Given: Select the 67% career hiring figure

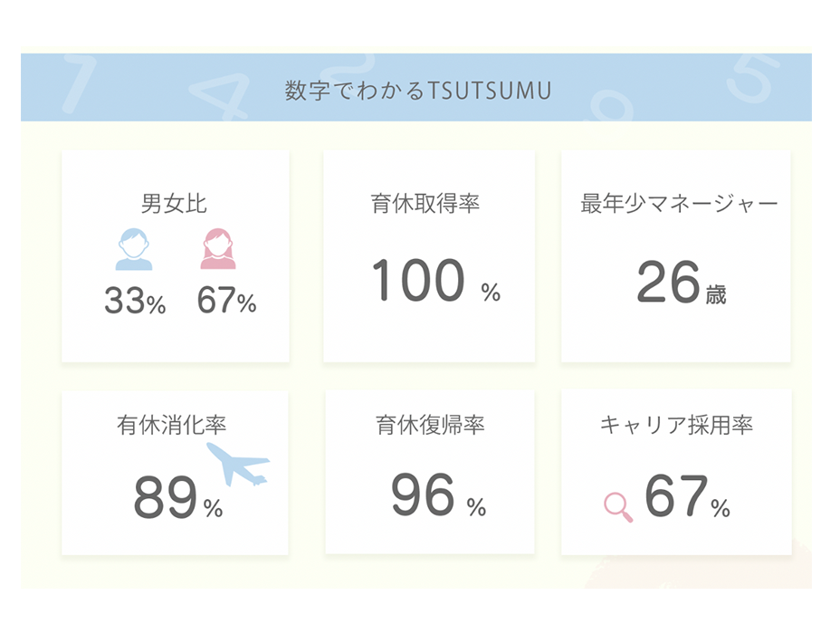Looking at the screenshot, I should pyautogui.click(x=686, y=497).
